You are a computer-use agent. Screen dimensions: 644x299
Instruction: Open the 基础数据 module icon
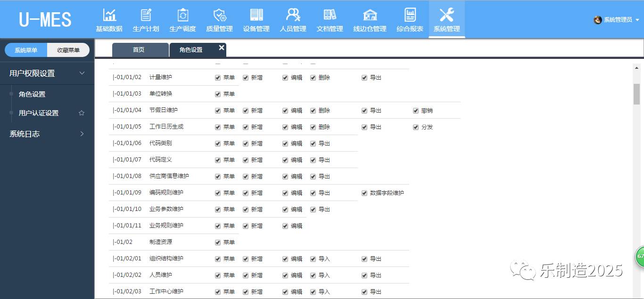[x=109, y=16]
